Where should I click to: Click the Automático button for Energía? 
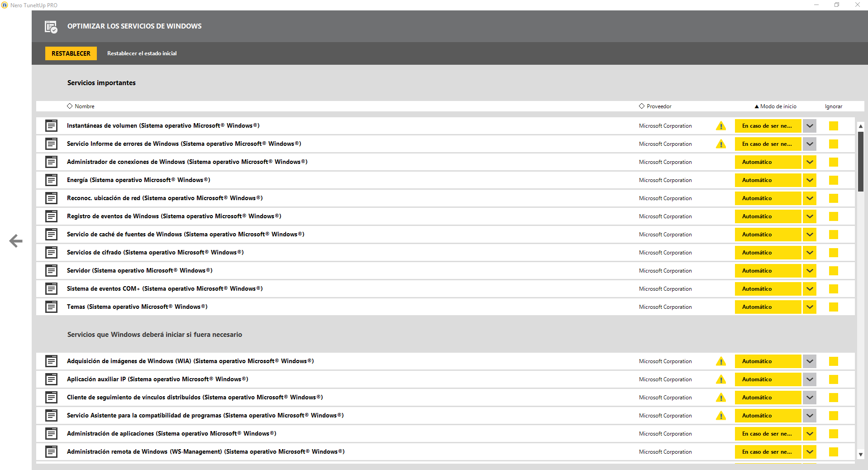point(768,180)
